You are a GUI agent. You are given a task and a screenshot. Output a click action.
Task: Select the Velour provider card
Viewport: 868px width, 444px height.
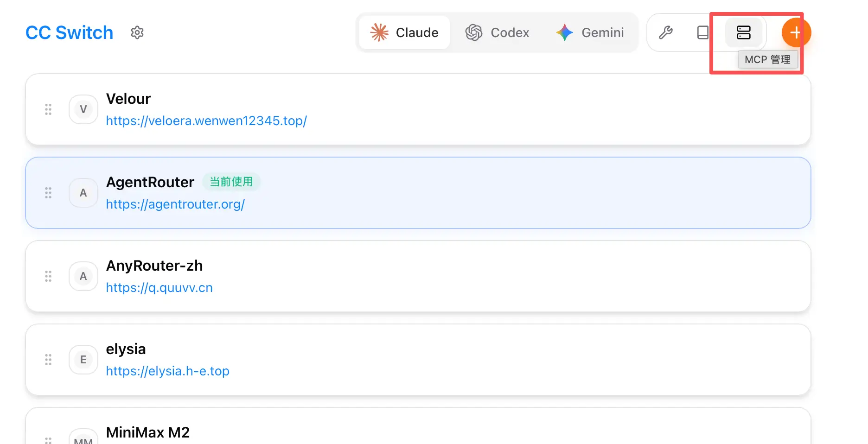coord(510,109)
